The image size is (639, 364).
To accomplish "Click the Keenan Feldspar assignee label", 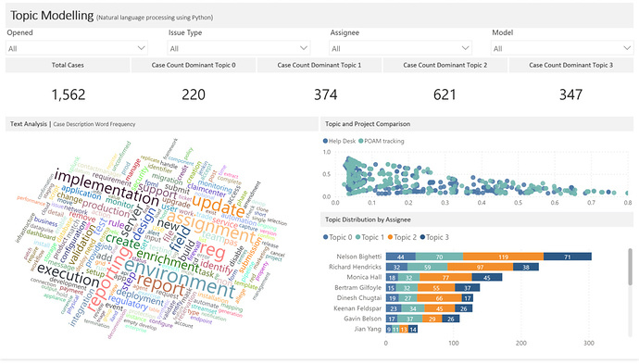I will click(357, 308).
